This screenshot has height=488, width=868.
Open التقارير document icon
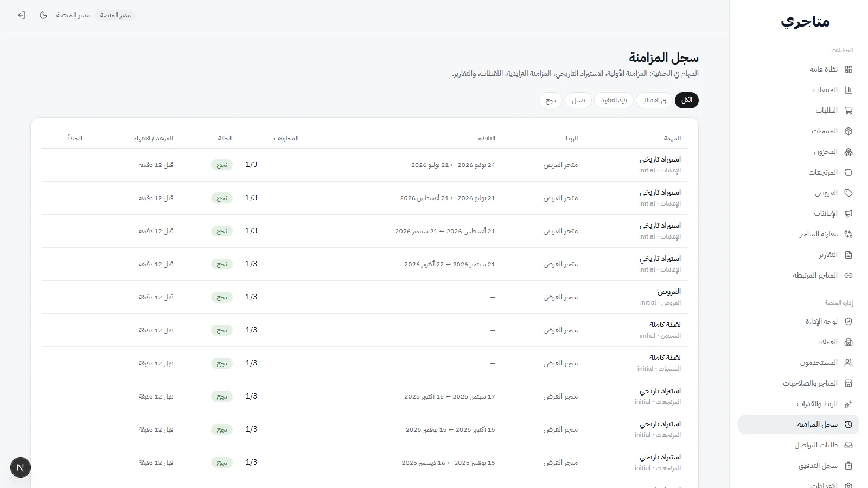(x=848, y=255)
